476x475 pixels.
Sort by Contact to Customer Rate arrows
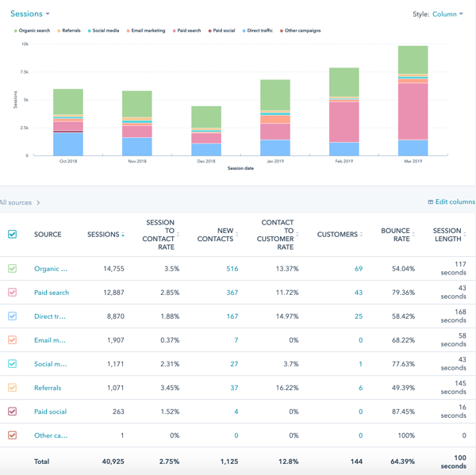[298, 235]
